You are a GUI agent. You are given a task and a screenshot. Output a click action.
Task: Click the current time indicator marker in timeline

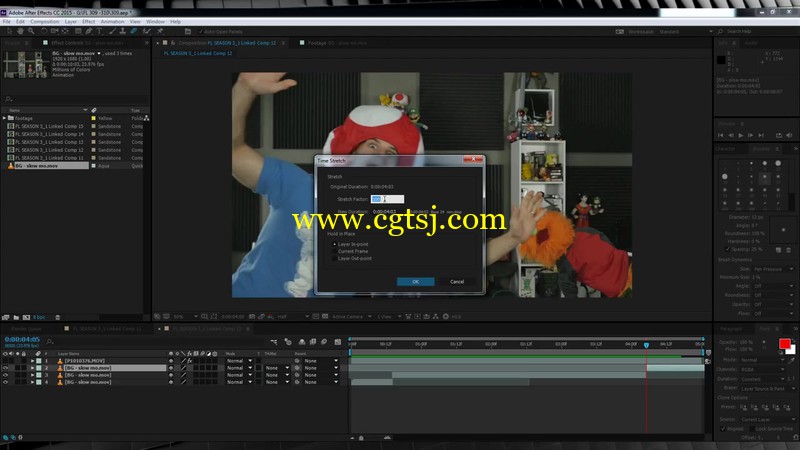[646, 345]
